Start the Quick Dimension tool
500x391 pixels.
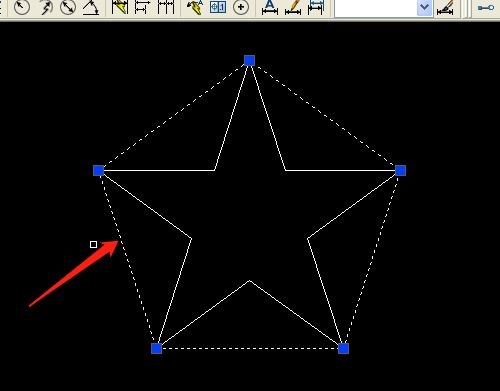pyautogui.click(x=120, y=7)
